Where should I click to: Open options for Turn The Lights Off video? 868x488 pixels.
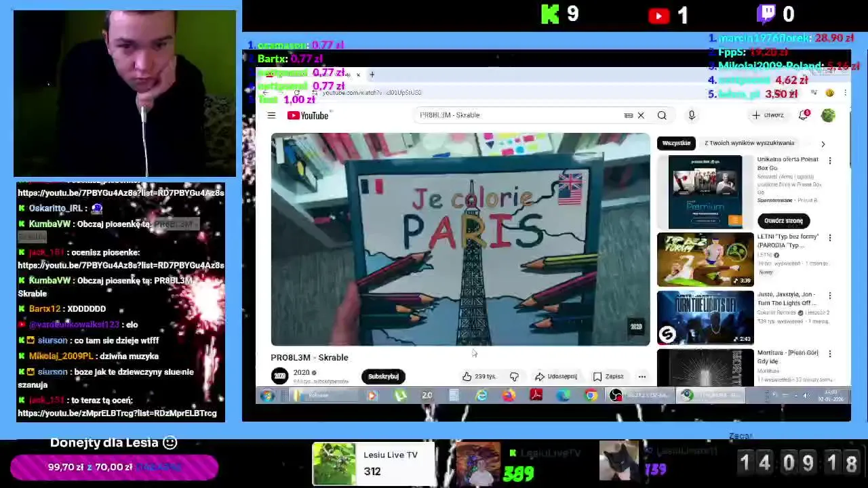830,296
